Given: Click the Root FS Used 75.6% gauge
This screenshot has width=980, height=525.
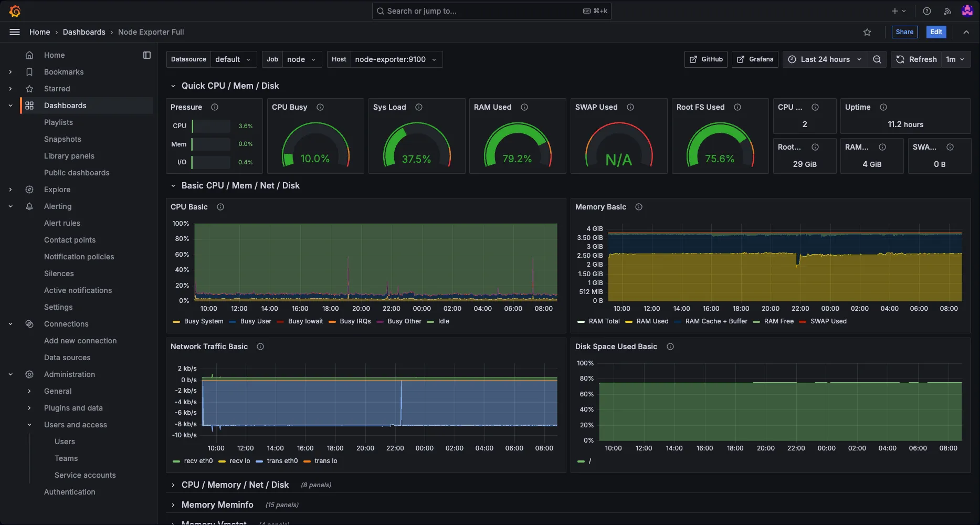Looking at the screenshot, I should (x=720, y=144).
